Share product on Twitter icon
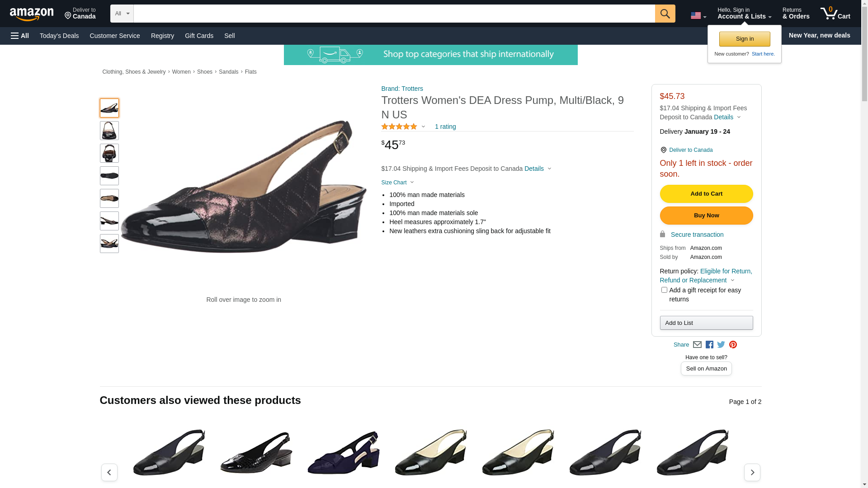The width and height of the screenshot is (868, 488). 721,345
